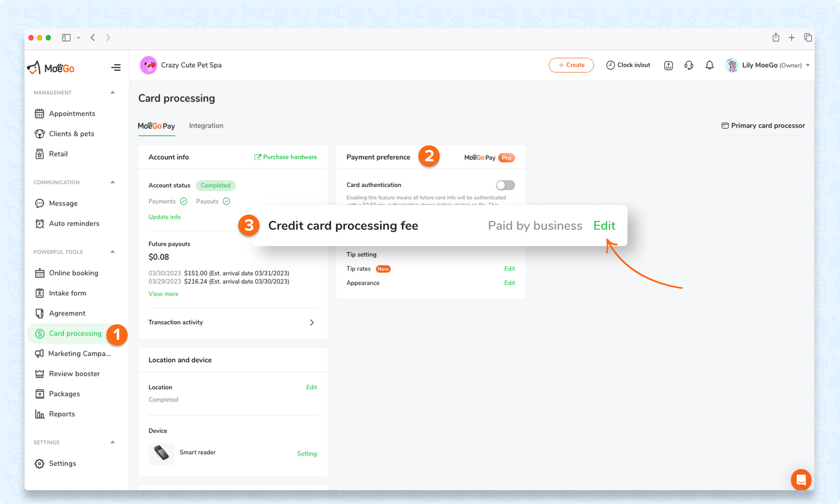Select the MoeGo Pay tab
The width and height of the screenshot is (840, 504).
point(156,126)
